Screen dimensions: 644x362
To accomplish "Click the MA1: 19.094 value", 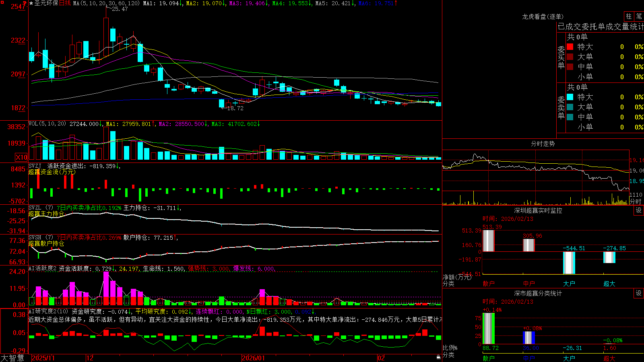I will 163,3.
